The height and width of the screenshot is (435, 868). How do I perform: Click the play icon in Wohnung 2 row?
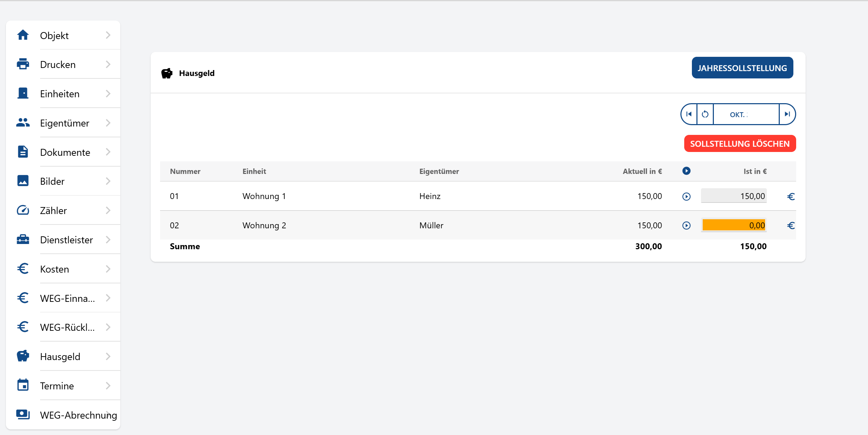coord(686,226)
